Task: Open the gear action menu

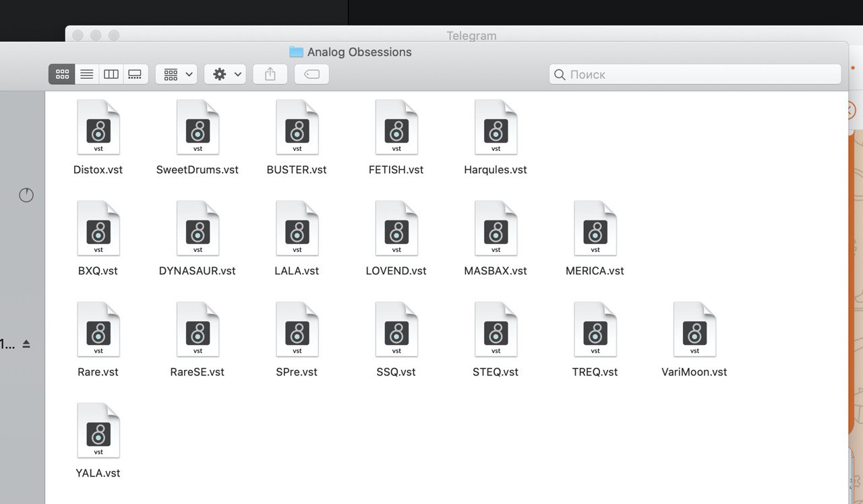Action: coord(225,74)
